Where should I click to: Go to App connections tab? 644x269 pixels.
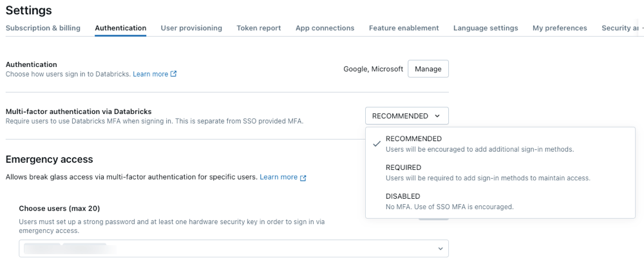(x=325, y=28)
